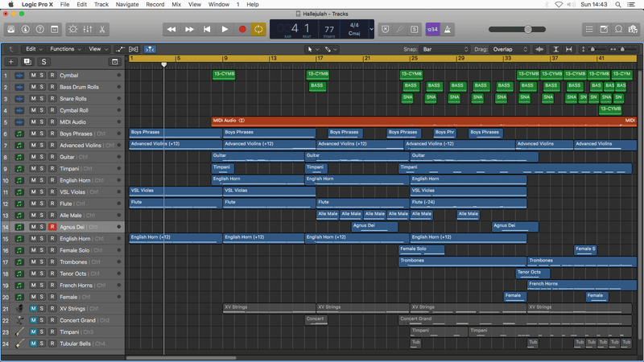Open the Mixer from the toolbar

pos(88,29)
